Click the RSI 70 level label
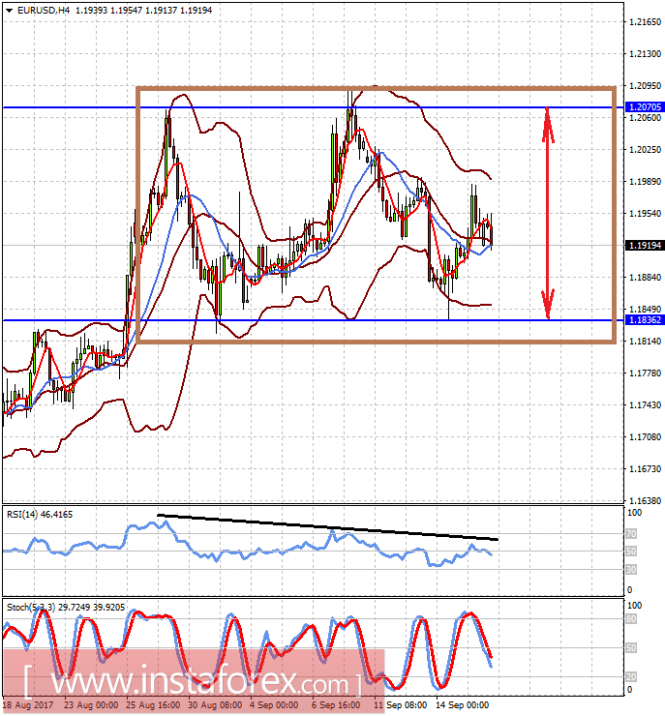This screenshot has height=716, width=665. [x=631, y=533]
